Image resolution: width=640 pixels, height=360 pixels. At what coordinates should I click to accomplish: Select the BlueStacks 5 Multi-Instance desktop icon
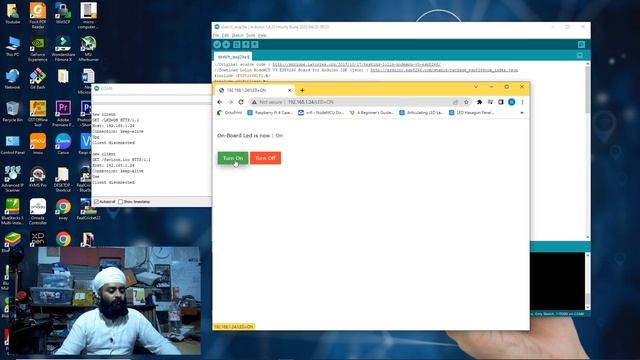(12, 212)
